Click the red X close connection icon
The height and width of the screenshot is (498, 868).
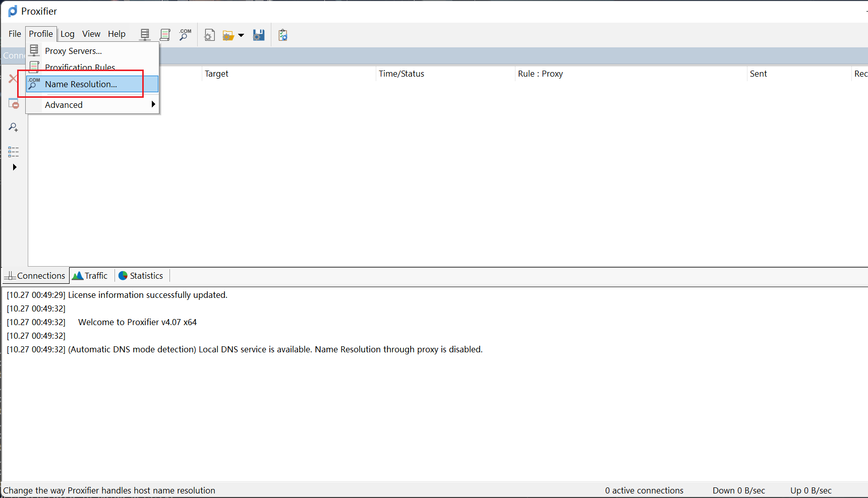click(13, 79)
